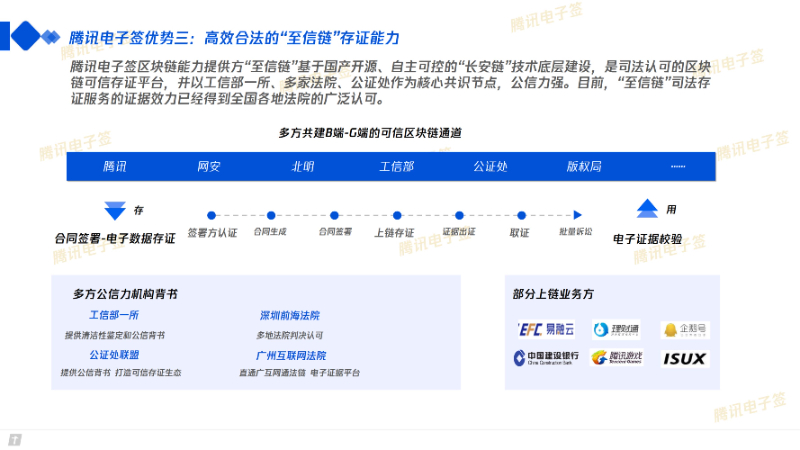Image resolution: width=800 pixels, height=450 pixels.
Task: Click the label 电子证据校验
Action: coord(647,239)
